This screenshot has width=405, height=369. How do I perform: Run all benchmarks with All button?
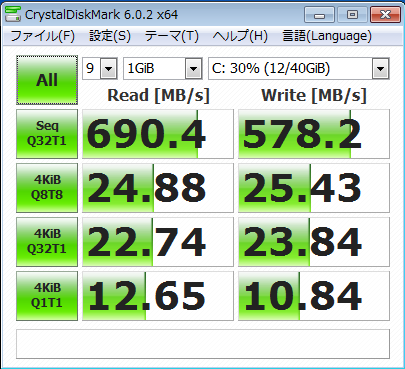47,80
